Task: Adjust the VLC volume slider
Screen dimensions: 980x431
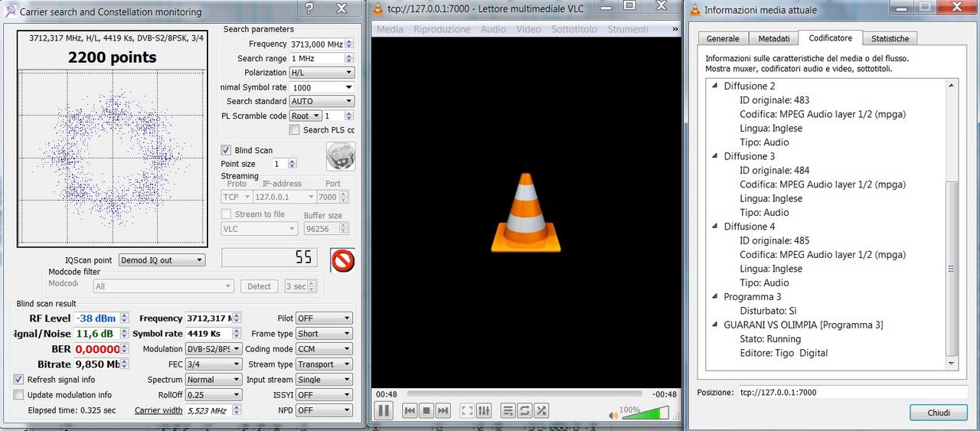Action: 645,414
